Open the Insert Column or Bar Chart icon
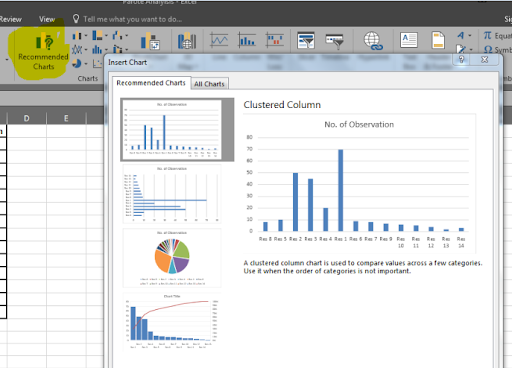The image size is (512, 368). 77,35
